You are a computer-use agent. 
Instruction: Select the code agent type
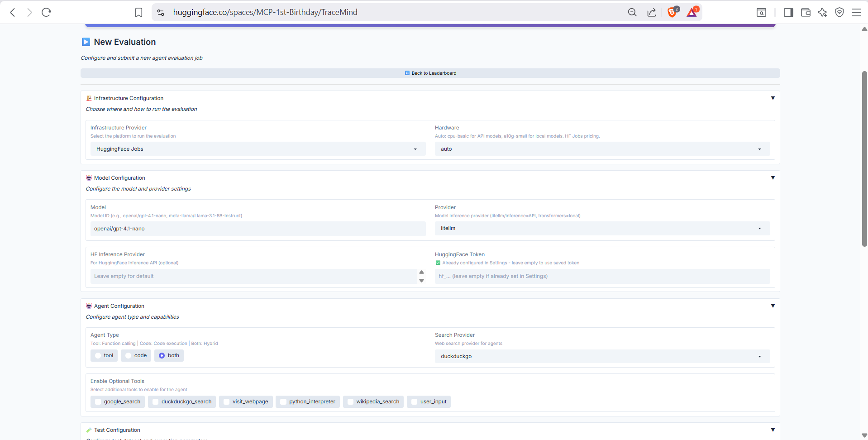tap(136, 355)
